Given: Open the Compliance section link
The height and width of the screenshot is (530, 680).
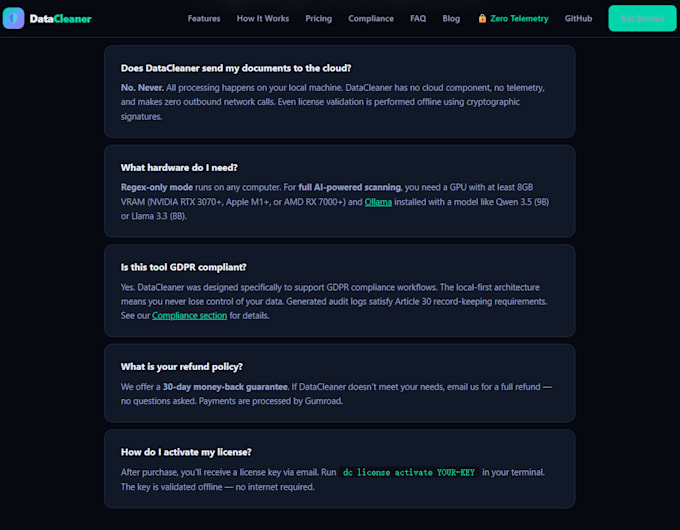Looking at the screenshot, I should coord(189,316).
